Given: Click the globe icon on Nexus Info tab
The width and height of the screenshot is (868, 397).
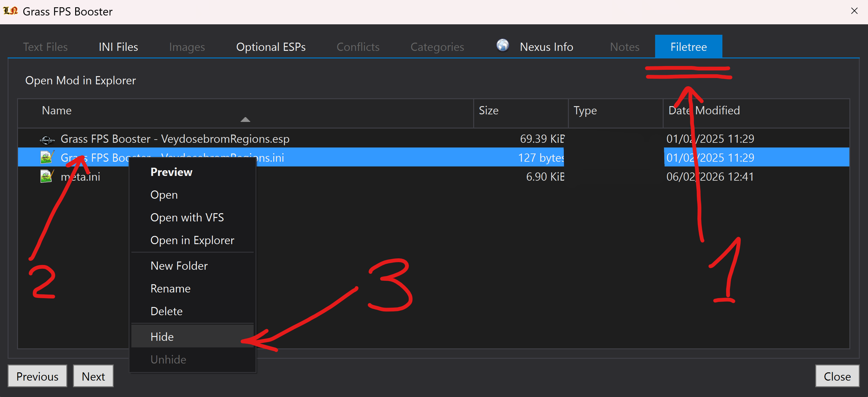Looking at the screenshot, I should pyautogui.click(x=503, y=45).
